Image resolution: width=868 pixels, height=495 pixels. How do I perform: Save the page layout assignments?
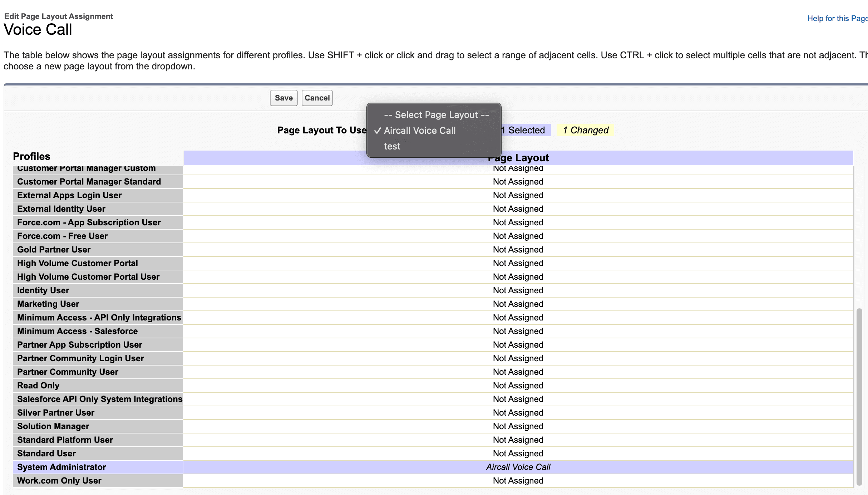coord(283,98)
